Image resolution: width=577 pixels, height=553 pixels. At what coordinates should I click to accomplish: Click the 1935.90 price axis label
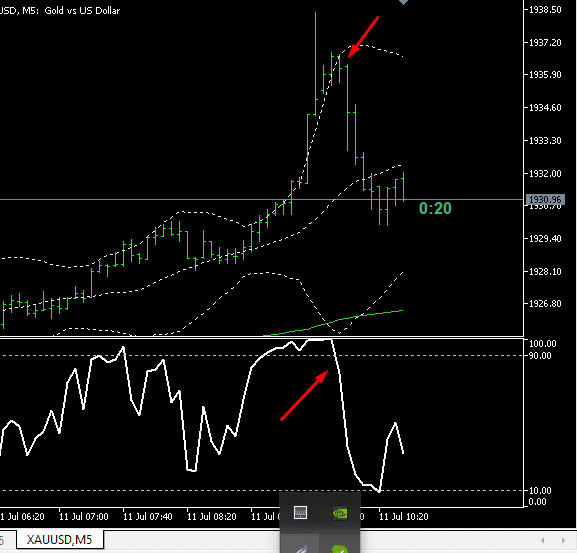point(545,75)
